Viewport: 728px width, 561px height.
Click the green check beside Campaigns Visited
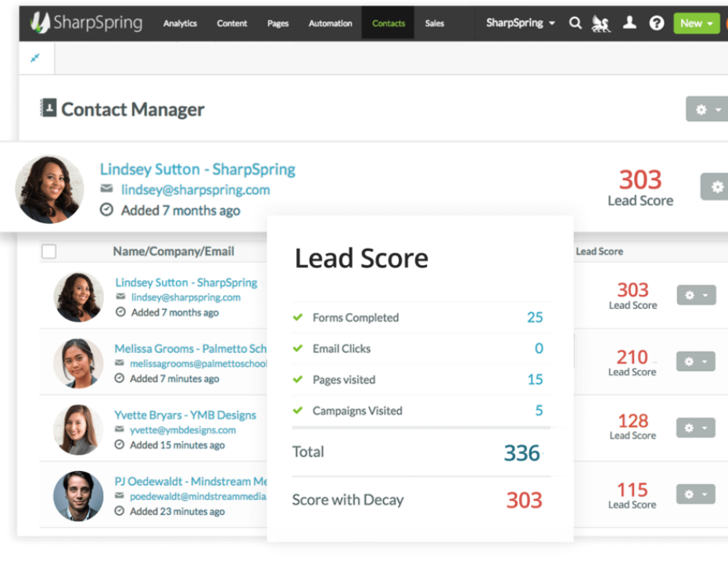pos(298,411)
